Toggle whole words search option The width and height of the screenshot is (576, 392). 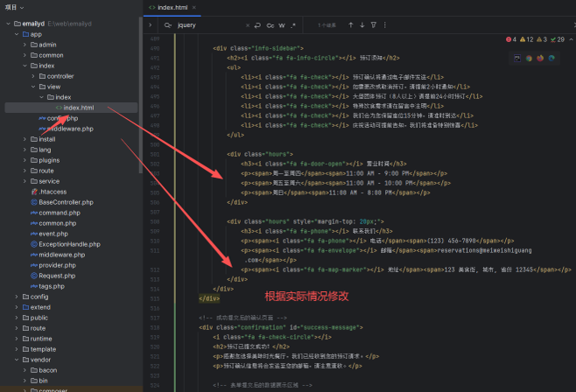point(282,25)
